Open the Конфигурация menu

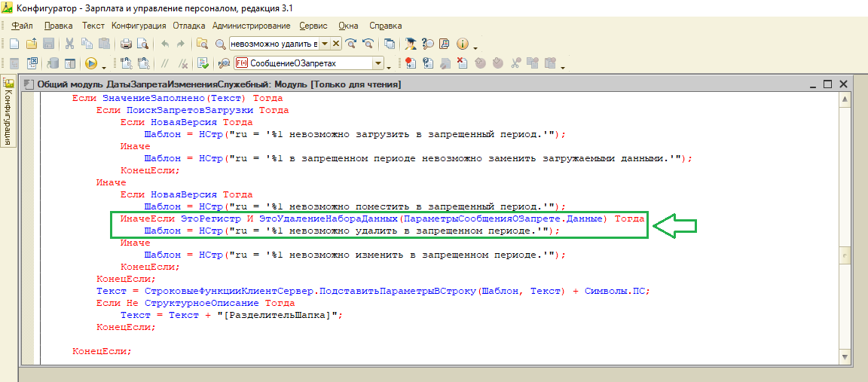pyautogui.click(x=139, y=25)
